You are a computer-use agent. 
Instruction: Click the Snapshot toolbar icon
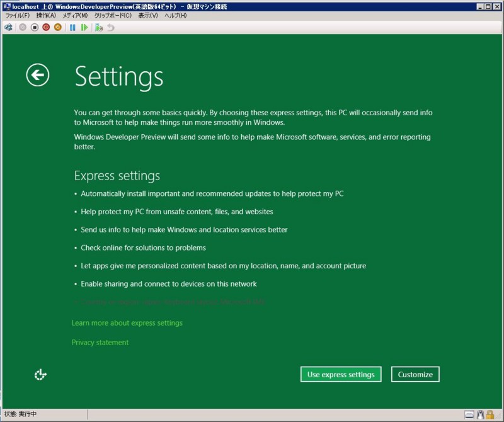coord(99,28)
